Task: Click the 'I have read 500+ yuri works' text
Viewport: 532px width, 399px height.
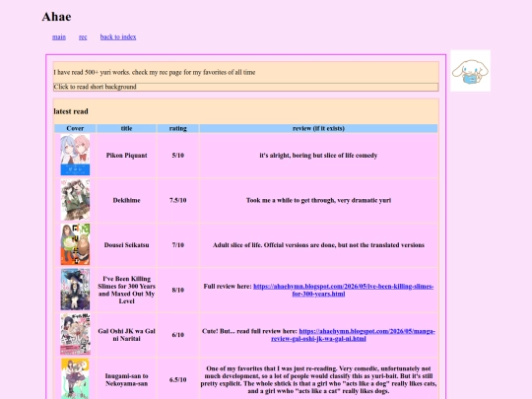Action: click(x=155, y=72)
